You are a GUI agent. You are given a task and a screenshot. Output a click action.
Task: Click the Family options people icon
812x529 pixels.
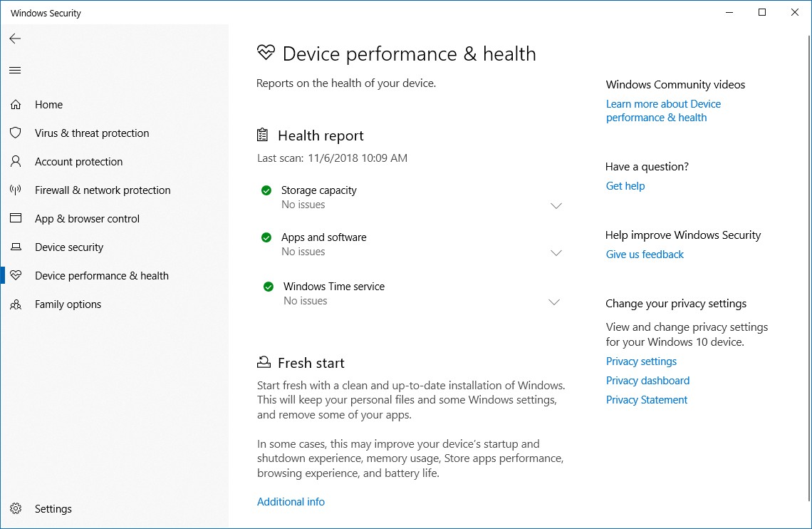click(x=16, y=304)
